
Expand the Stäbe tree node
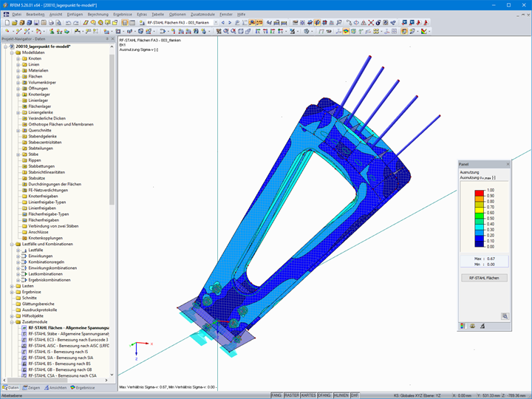pos(18,154)
